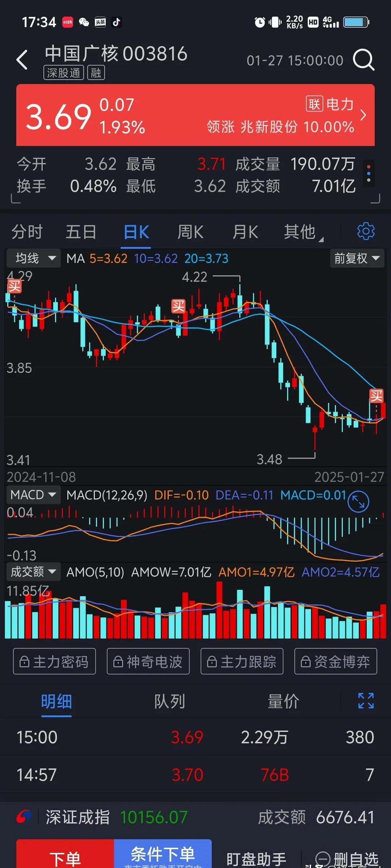Viewport: 391px width, 868px height.
Task: Tap the 14:57 trade detail row
Action: click(x=195, y=775)
